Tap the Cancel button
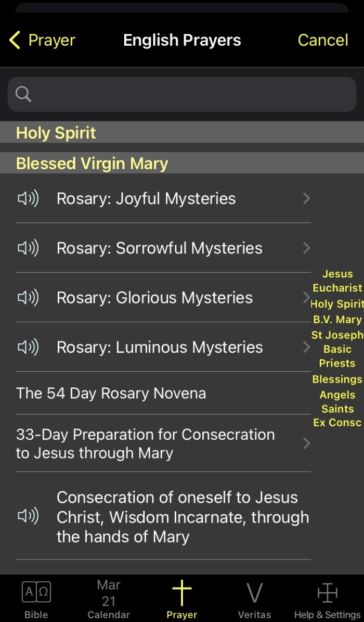The height and width of the screenshot is (622, 364). pyautogui.click(x=322, y=40)
